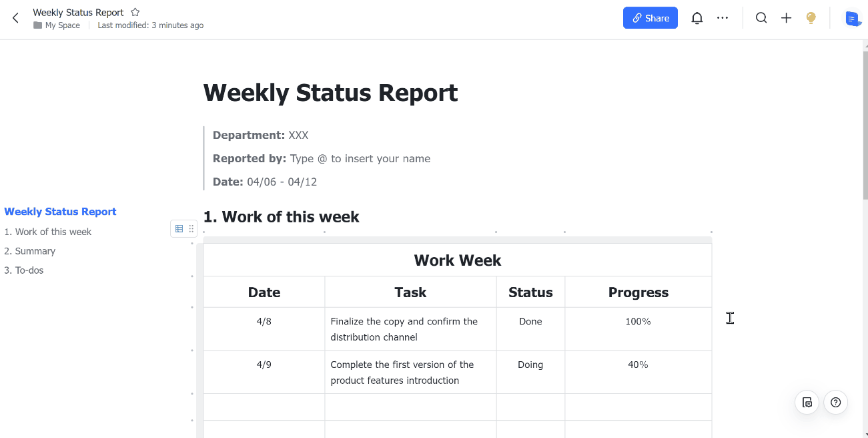Image resolution: width=868 pixels, height=438 pixels.
Task: Click the 'Doing' status table cell
Action: (x=530, y=365)
